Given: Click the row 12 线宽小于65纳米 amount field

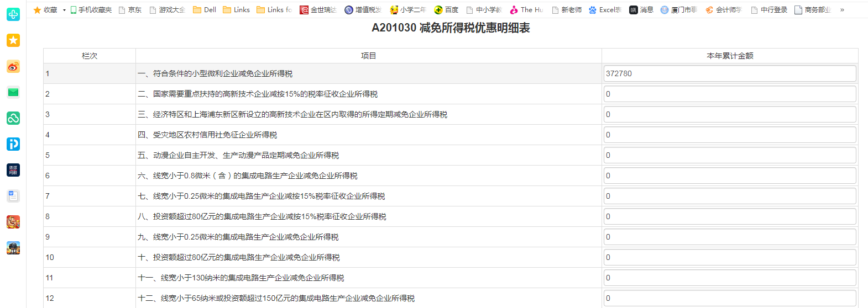Looking at the screenshot, I should (730, 298).
